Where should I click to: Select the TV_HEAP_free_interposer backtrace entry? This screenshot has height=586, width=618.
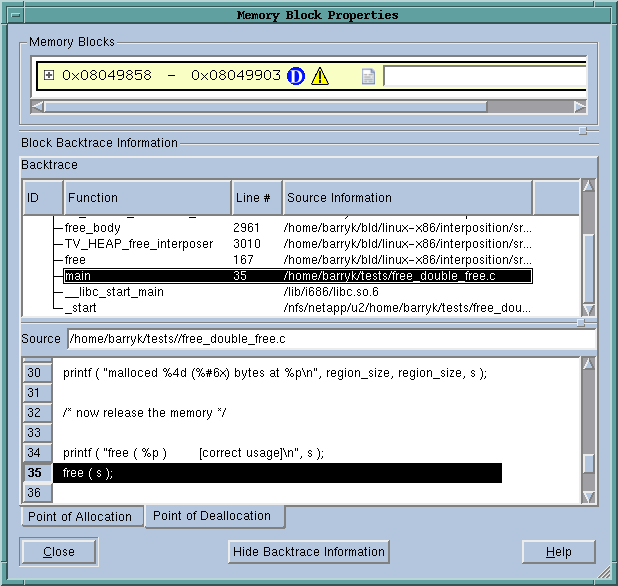[x=138, y=244]
